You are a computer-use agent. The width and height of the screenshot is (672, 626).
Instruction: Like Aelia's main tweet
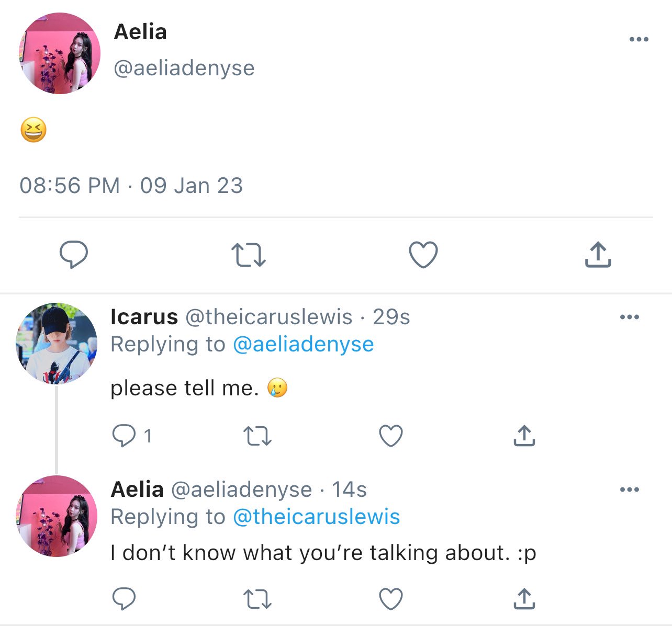(x=423, y=255)
